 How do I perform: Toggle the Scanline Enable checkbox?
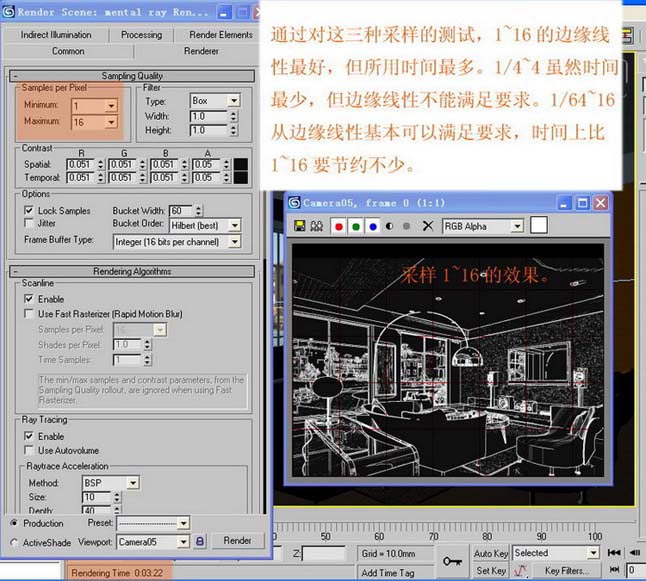pos(29,299)
